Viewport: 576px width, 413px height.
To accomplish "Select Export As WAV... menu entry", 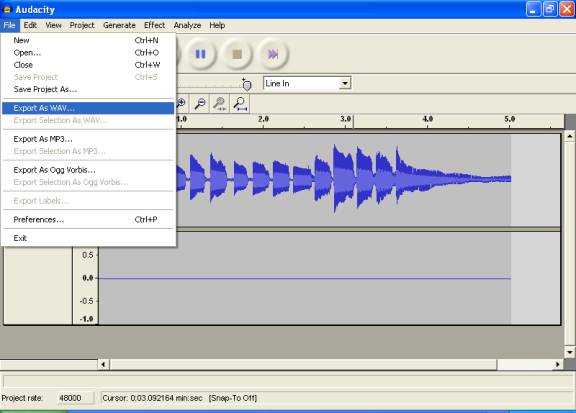I will coord(88,108).
